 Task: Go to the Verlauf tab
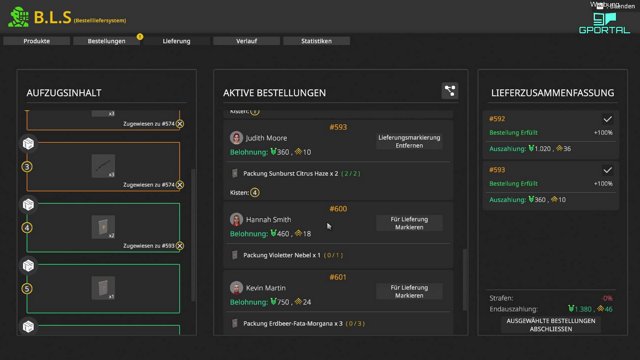[247, 41]
